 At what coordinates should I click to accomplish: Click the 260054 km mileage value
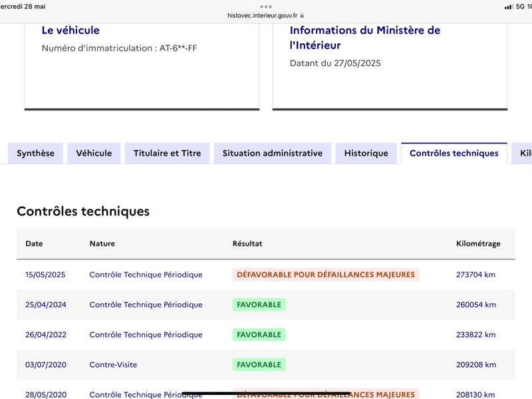476,305
